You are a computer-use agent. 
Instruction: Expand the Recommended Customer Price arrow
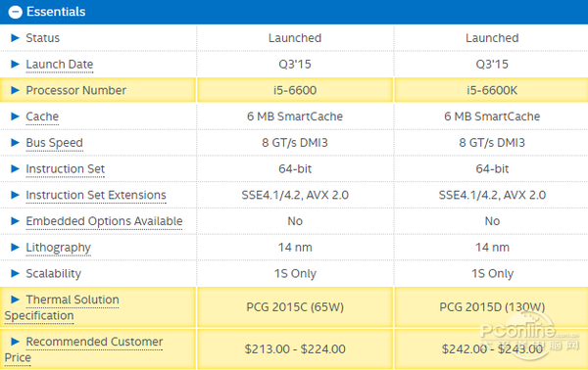pyautogui.click(x=15, y=342)
